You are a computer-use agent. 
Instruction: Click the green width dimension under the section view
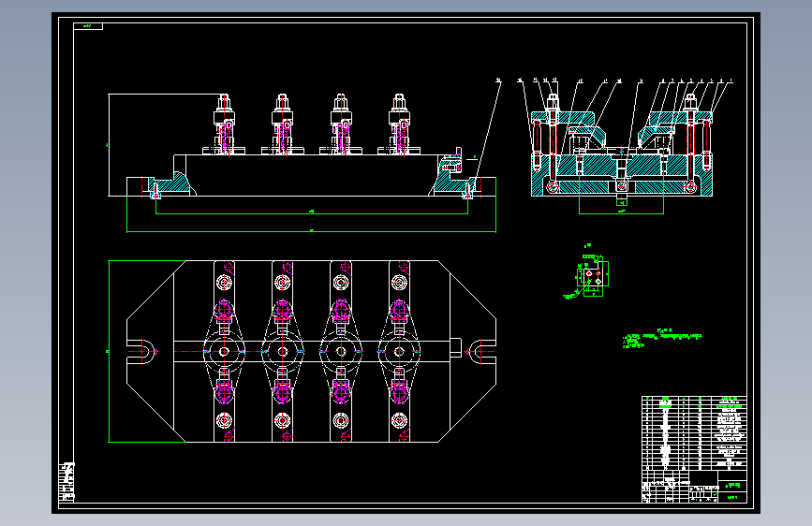tap(622, 212)
